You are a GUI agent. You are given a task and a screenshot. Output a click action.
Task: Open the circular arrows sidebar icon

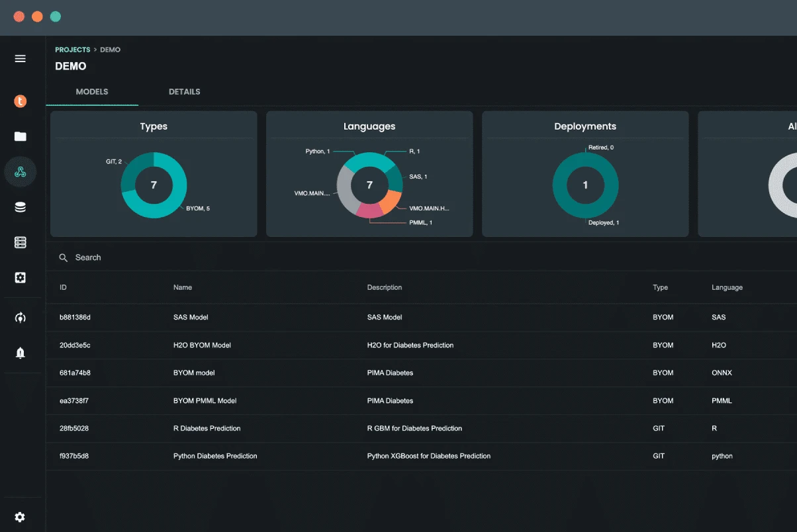point(21,318)
